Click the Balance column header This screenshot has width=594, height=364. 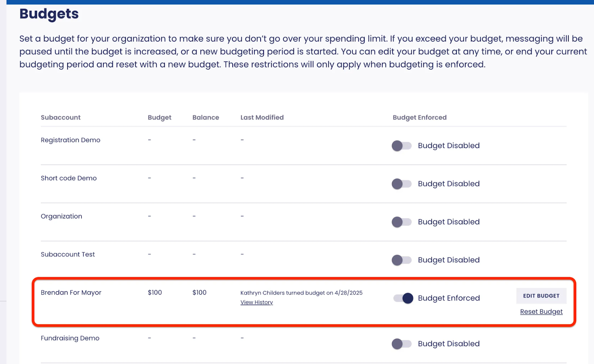point(206,117)
